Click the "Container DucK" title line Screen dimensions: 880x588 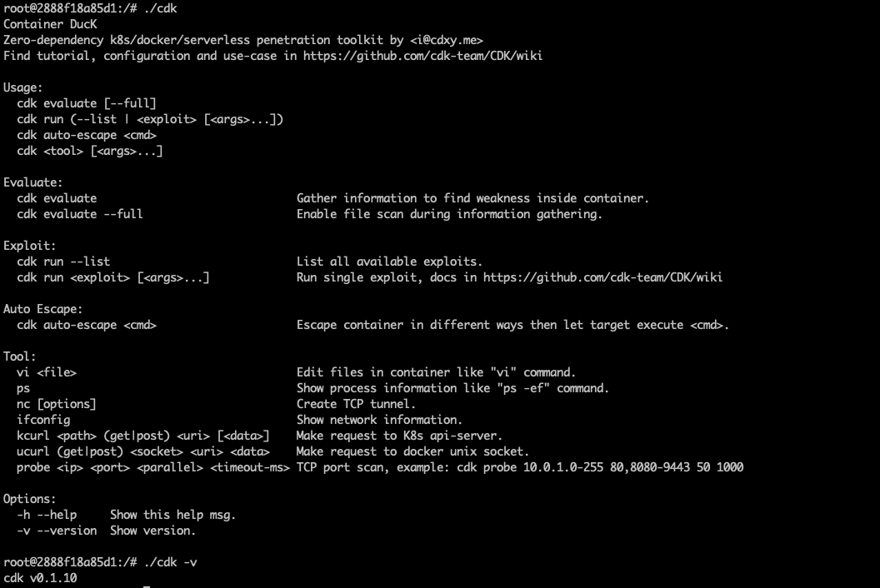pyautogui.click(x=50, y=24)
